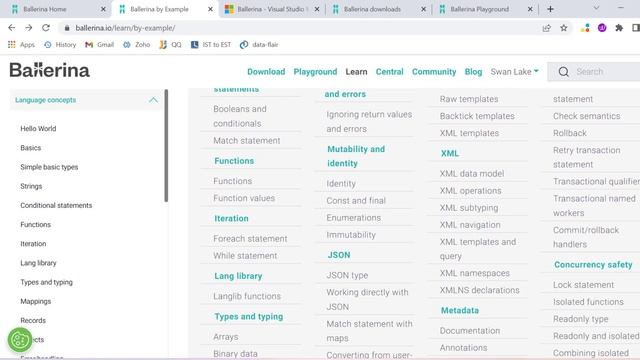Open the XMLNS declarations example

pos(480,290)
